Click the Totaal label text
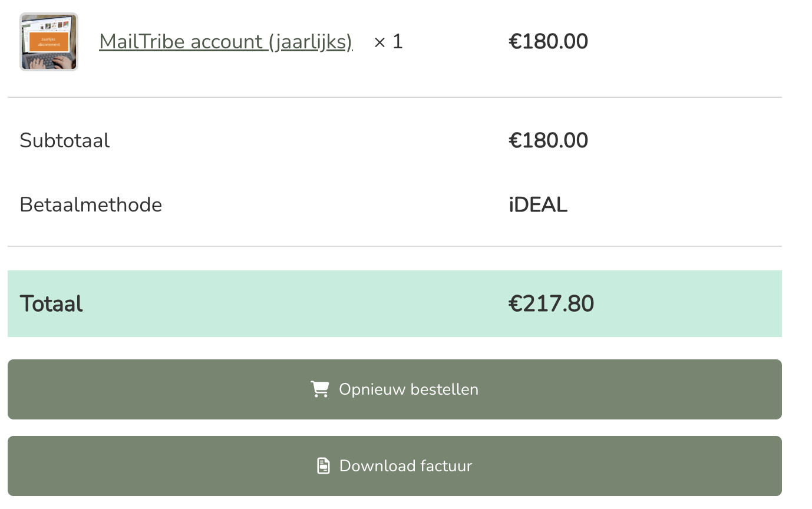 tap(51, 303)
